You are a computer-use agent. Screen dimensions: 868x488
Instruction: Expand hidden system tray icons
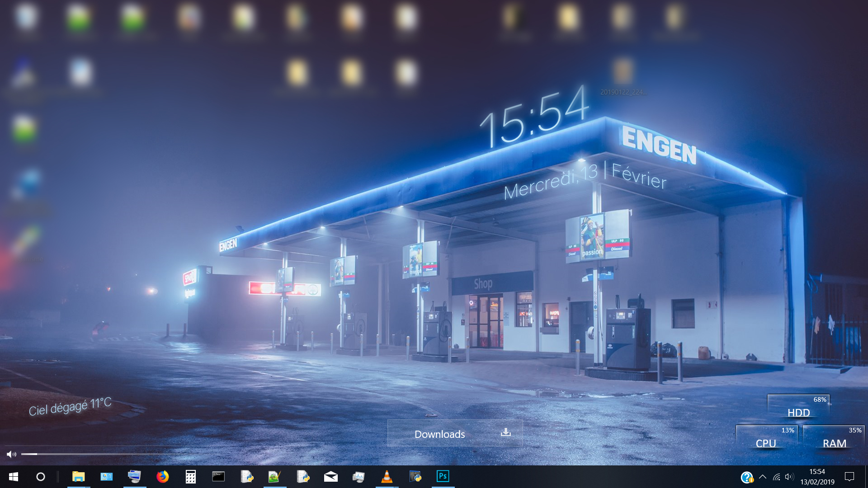(763, 477)
